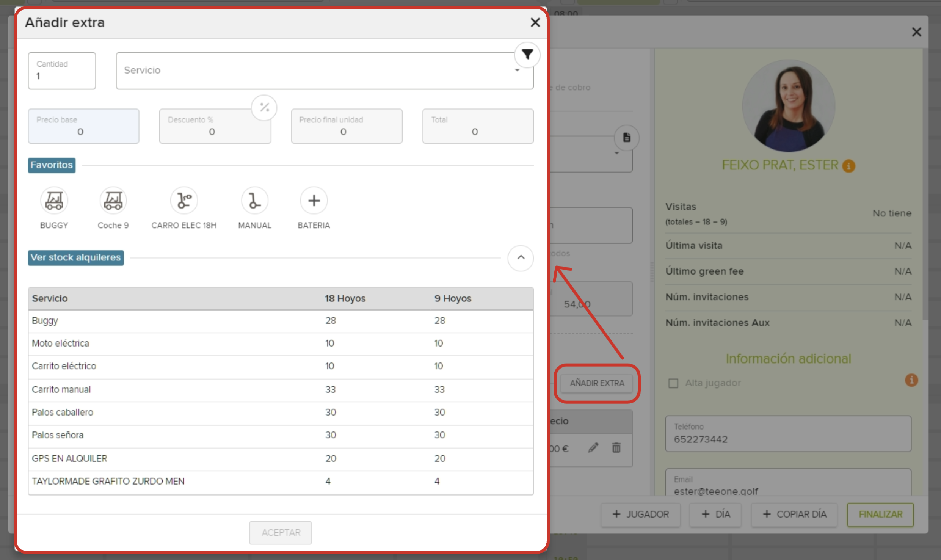Click the trash delete icon
The image size is (941, 560).
coord(616,448)
